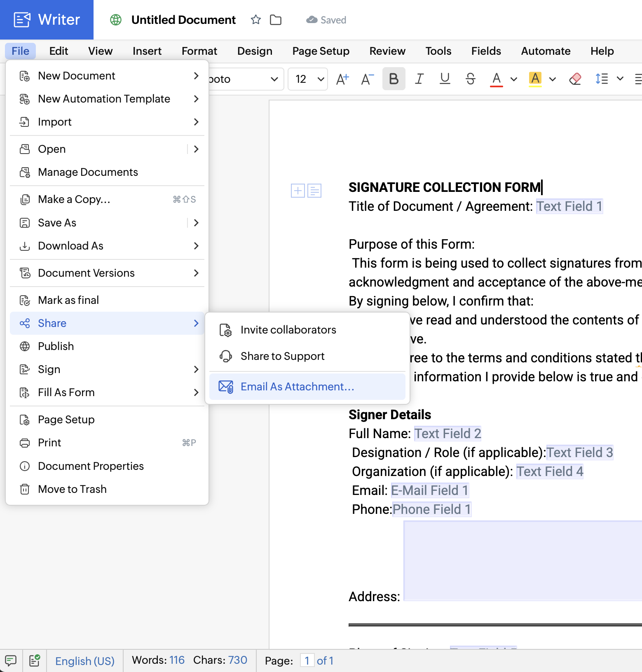
Task: Click the increase font size icon
Action: tap(342, 79)
